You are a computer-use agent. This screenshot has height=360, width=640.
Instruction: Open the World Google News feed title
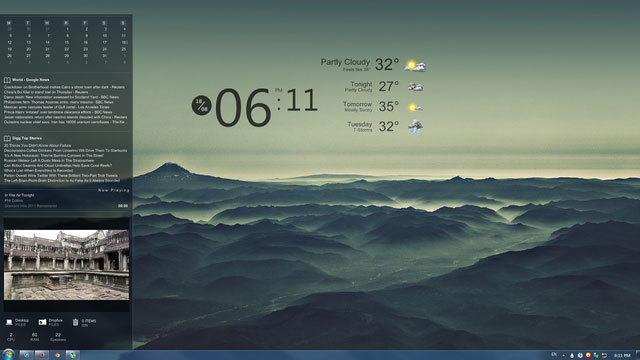tap(31, 80)
